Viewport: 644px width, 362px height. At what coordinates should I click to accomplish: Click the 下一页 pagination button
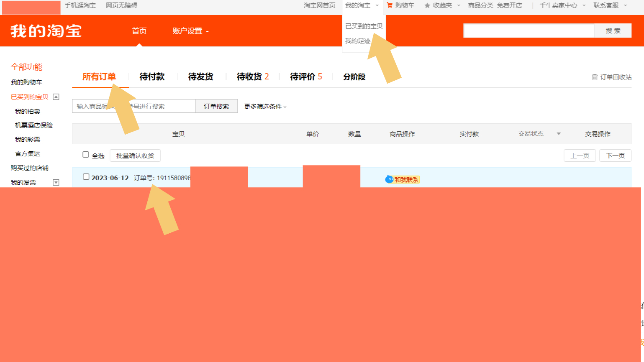(x=615, y=156)
